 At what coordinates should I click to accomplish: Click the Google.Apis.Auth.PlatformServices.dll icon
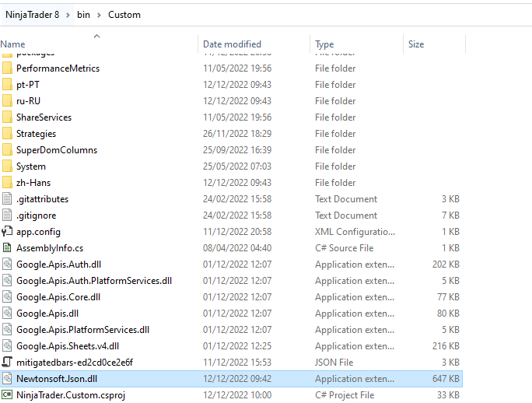7,280
